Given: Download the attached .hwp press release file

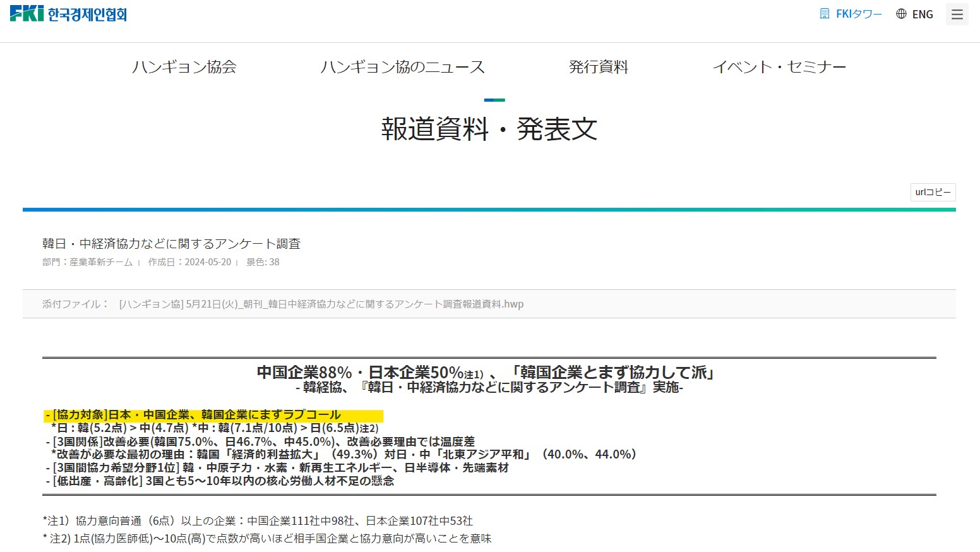Looking at the screenshot, I should click(321, 304).
